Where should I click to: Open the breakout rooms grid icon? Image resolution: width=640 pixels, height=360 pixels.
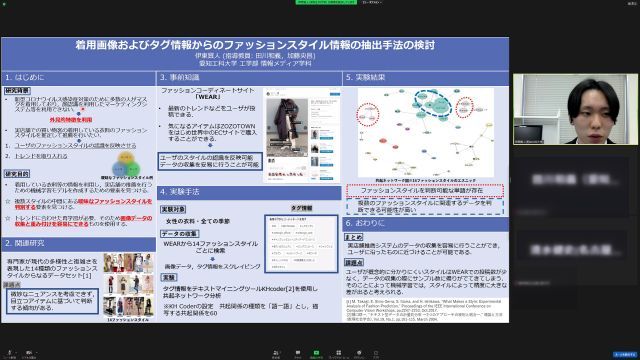click(x=338, y=353)
